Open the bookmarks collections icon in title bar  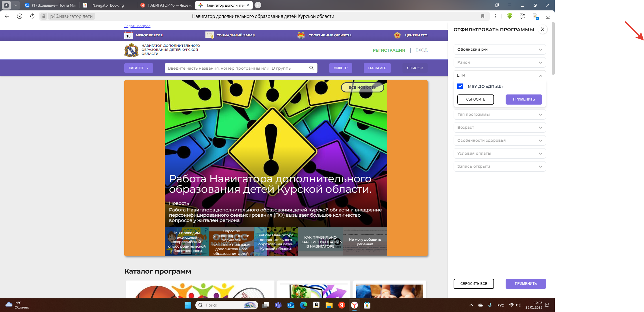[497, 5]
